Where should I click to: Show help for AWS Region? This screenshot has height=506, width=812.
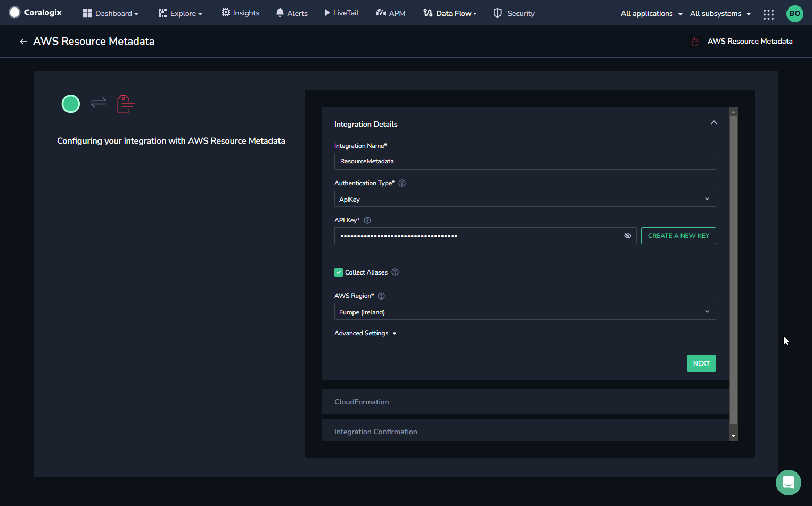click(381, 296)
